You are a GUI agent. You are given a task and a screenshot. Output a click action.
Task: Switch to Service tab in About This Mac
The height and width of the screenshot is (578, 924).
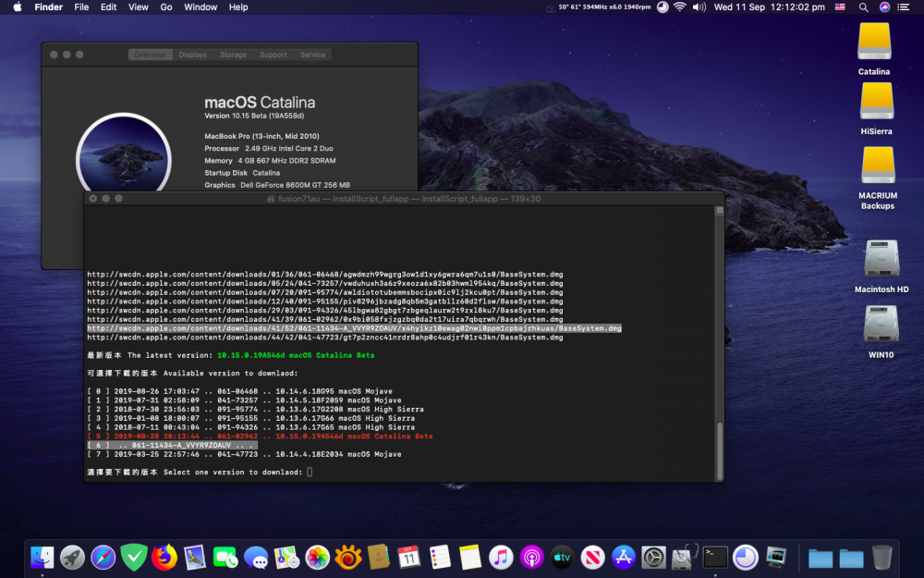coord(313,55)
